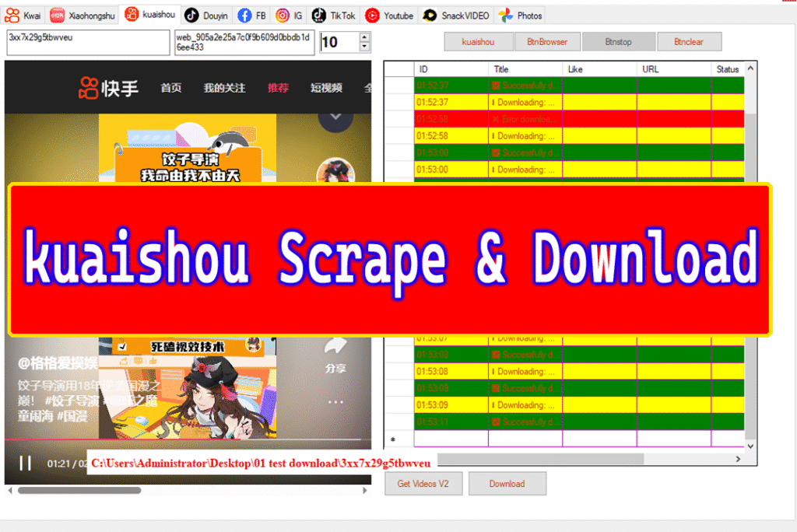Screen dimensions: 797x532
Task: Open the Youtube tab
Action: (x=389, y=16)
